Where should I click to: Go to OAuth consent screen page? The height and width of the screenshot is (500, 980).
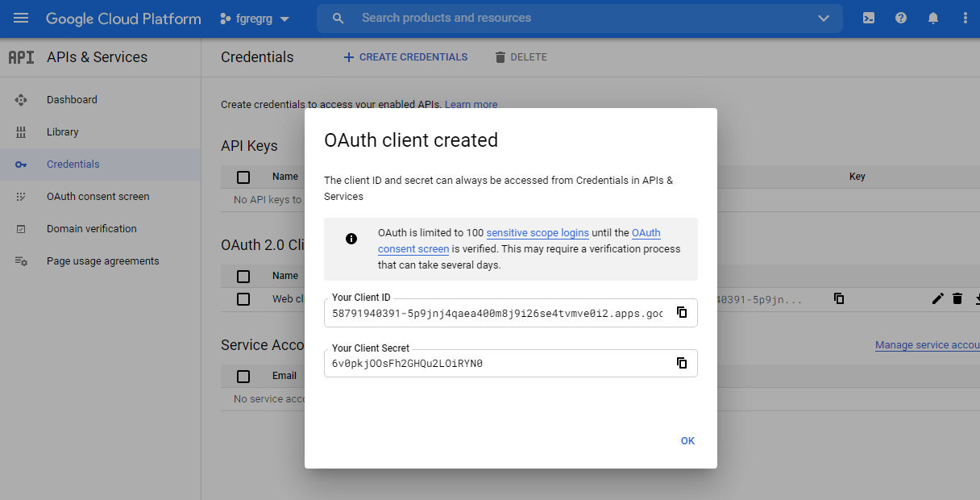tap(98, 196)
